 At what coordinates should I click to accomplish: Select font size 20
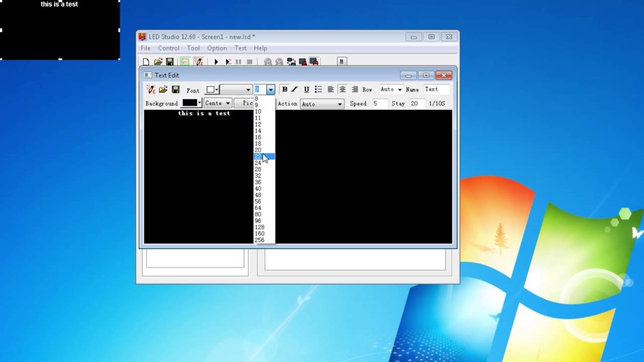264,150
